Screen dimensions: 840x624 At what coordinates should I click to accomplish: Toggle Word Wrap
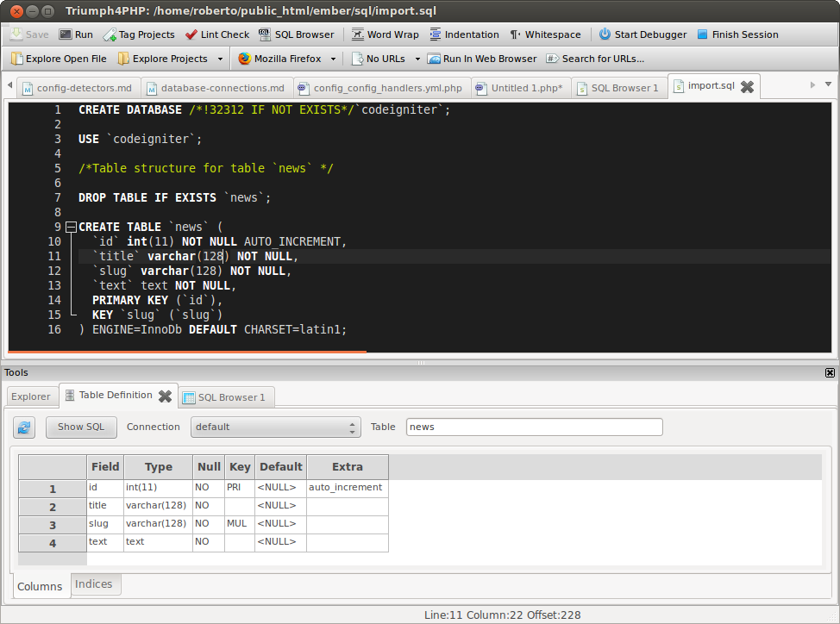(x=385, y=34)
